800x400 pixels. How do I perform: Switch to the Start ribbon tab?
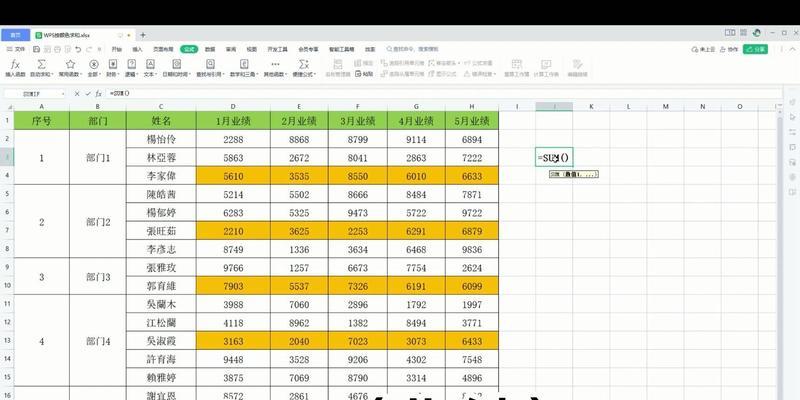click(117, 49)
